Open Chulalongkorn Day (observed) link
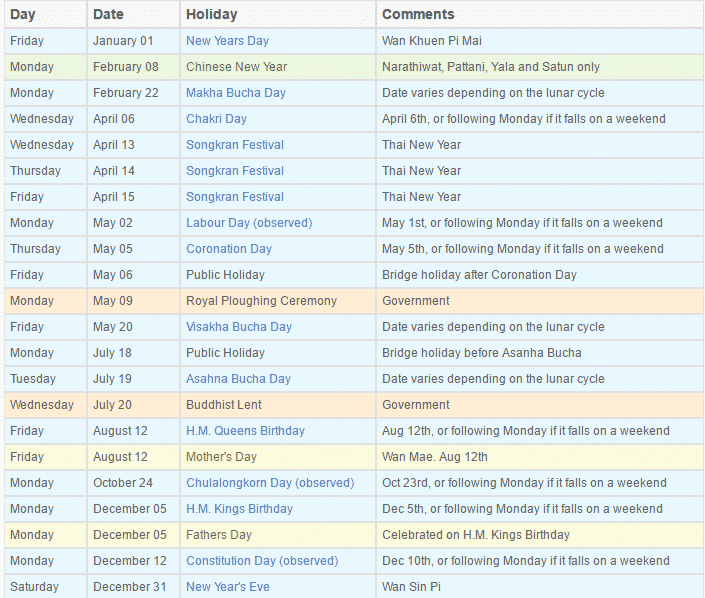 270,483
